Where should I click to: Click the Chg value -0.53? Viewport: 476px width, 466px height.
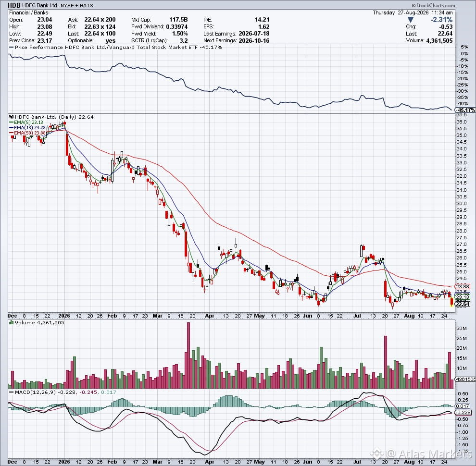[446, 26]
